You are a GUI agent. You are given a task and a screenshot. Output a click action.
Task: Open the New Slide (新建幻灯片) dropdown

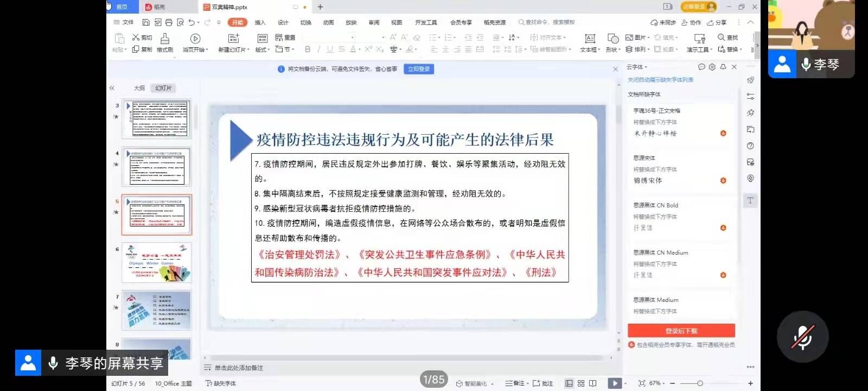[x=234, y=49]
